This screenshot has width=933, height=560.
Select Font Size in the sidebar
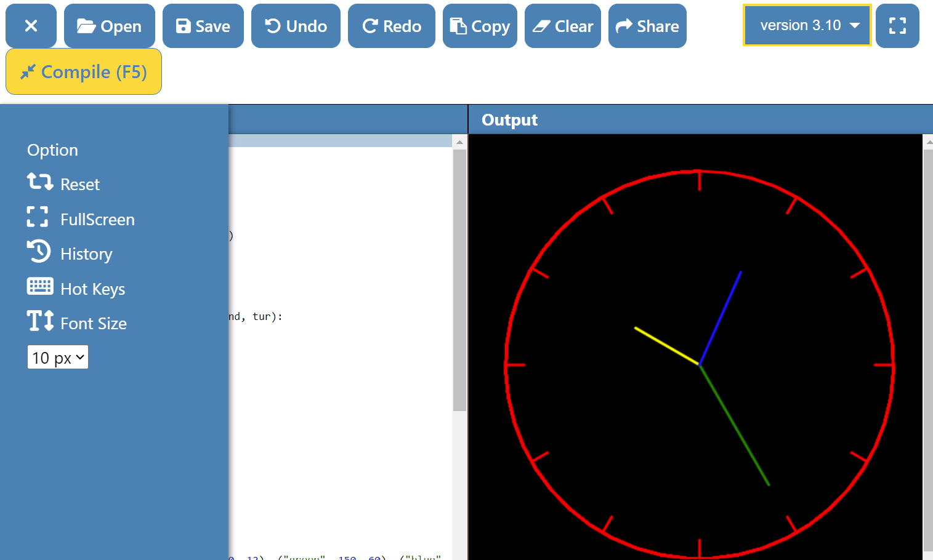pos(94,322)
